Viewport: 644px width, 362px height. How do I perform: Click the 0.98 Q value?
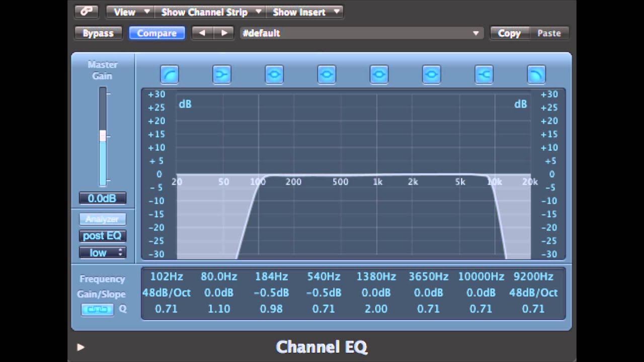271,309
